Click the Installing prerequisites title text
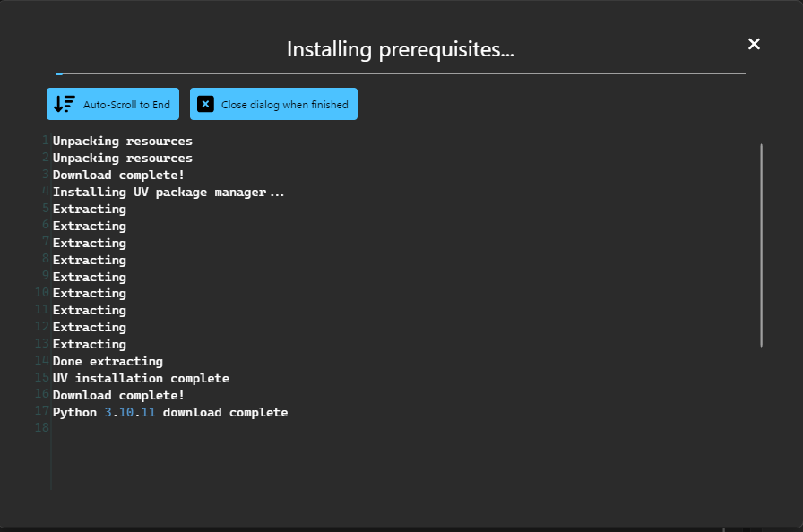This screenshot has width=803, height=532. pos(400,49)
